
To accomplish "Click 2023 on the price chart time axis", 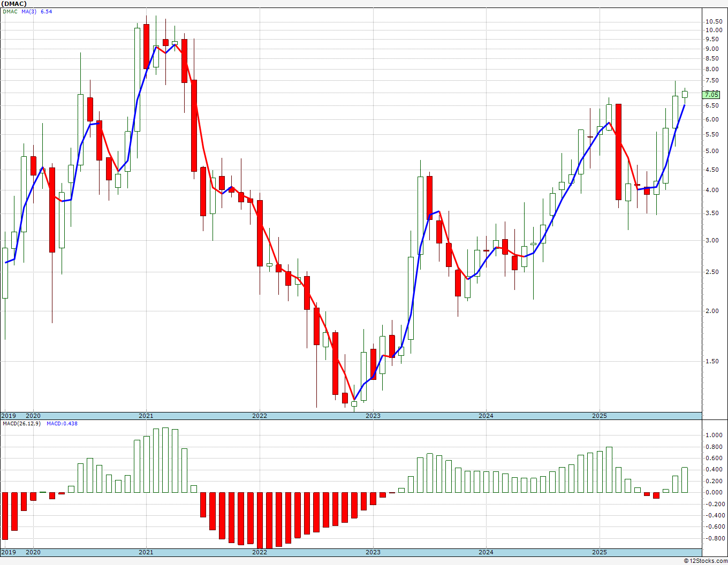I will [x=373, y=416].
